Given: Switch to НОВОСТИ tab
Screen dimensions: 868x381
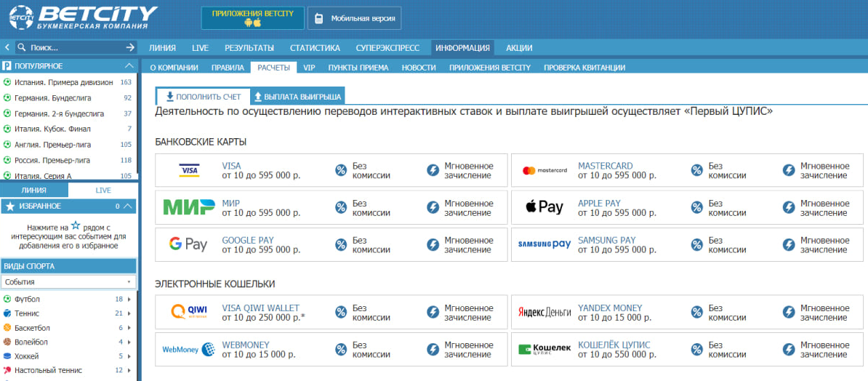Looking at the screenshot, I should (419, 68).
